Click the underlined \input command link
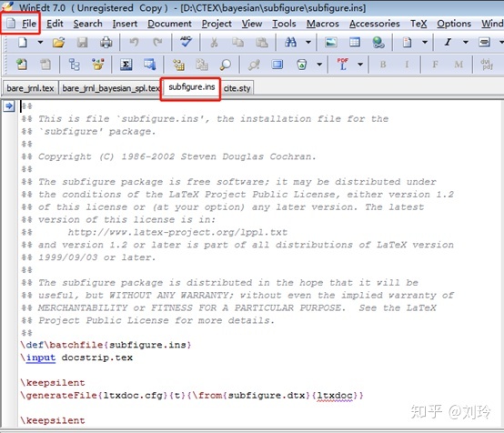Screen dimensions: 504x433 [41, 357]
